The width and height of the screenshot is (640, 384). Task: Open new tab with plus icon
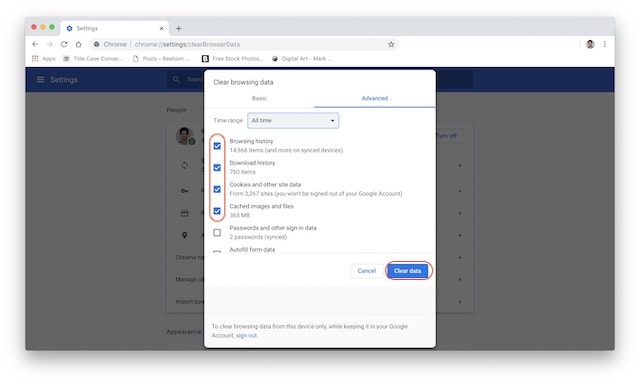pos(178,28)
